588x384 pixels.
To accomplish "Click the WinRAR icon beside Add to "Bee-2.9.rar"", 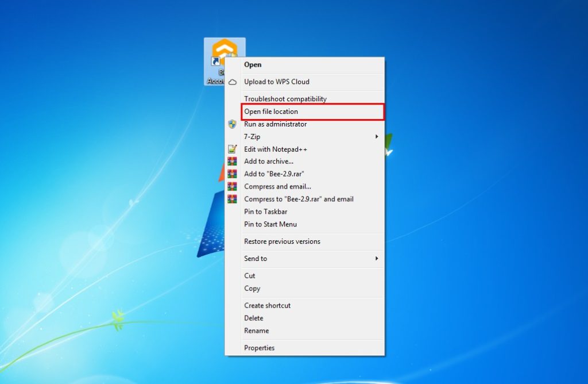I will [233, 174].
